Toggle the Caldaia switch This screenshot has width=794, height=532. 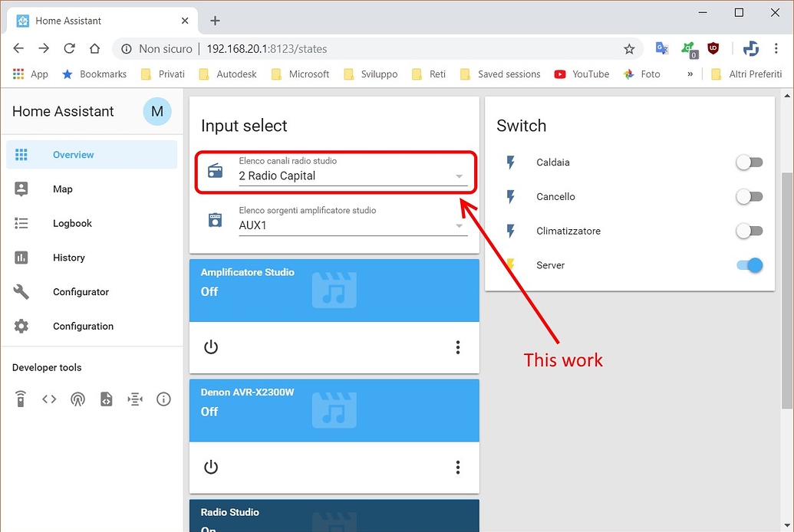749,162
